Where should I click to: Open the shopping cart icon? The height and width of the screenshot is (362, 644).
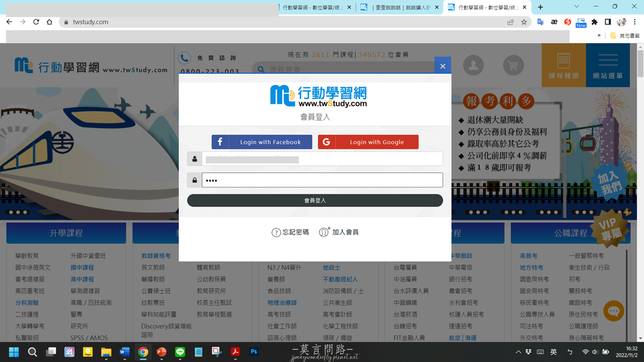click(513, 65)
